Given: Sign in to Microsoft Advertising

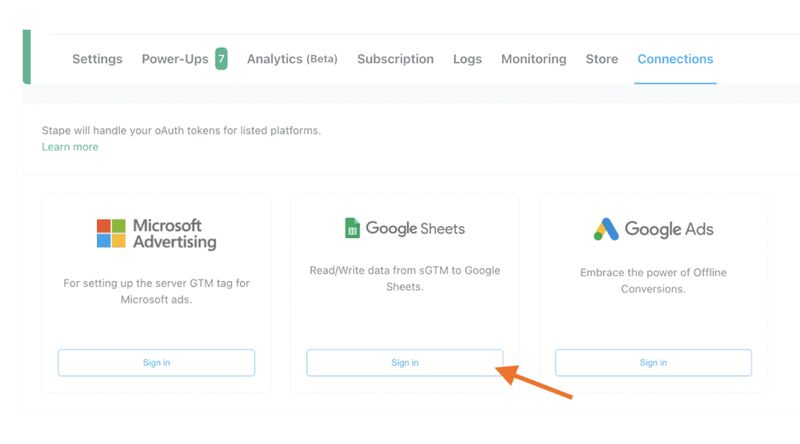Looking at the screenshot, I should pyautogui.click(x=156, y=363).
